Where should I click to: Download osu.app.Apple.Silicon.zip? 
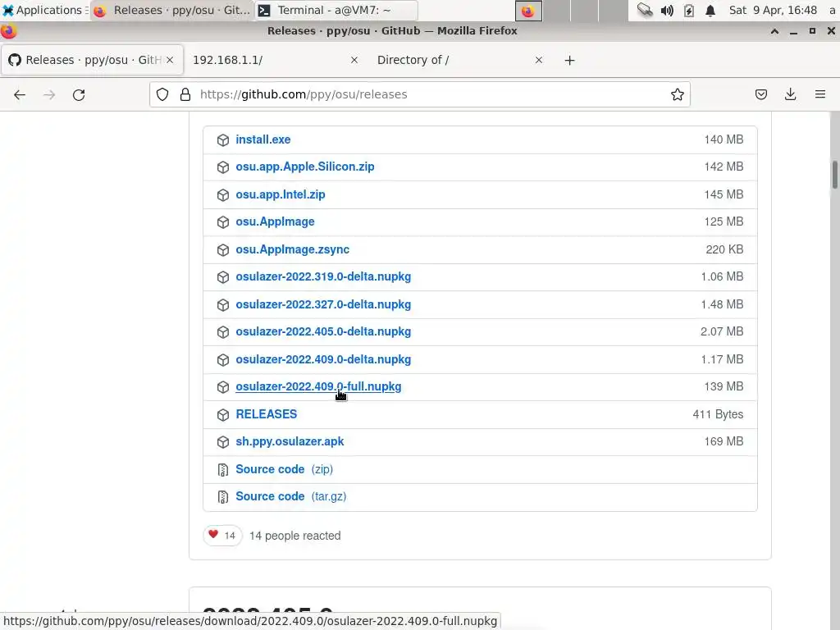coord(305,167)
